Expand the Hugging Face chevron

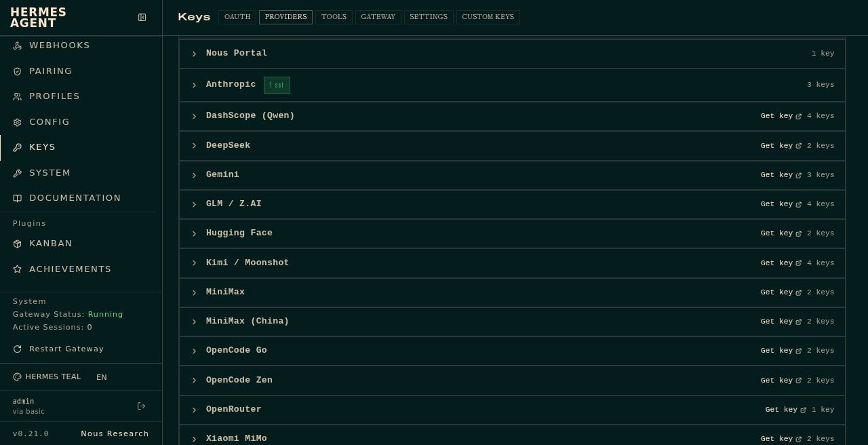pos(194,233)
